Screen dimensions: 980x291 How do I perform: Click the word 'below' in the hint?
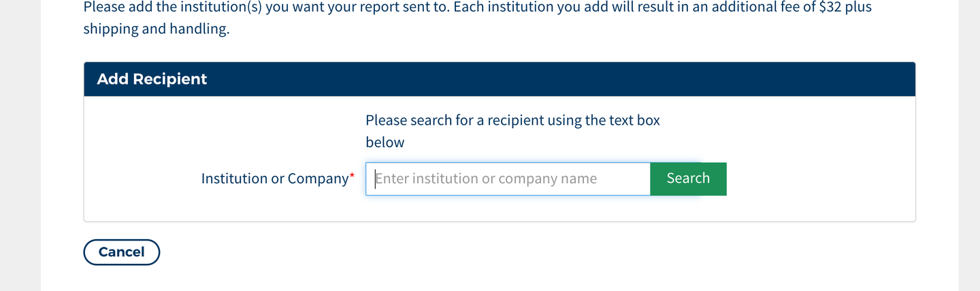click(385, 142)
